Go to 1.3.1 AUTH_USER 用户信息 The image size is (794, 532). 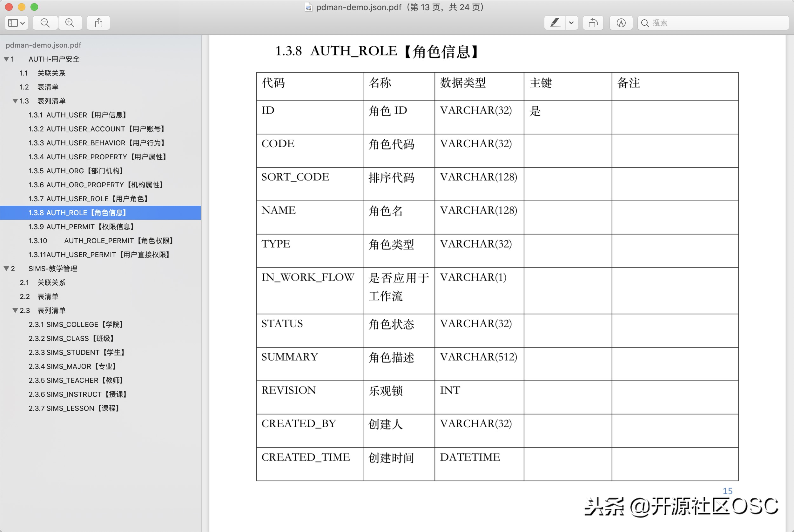coord(78,115)
